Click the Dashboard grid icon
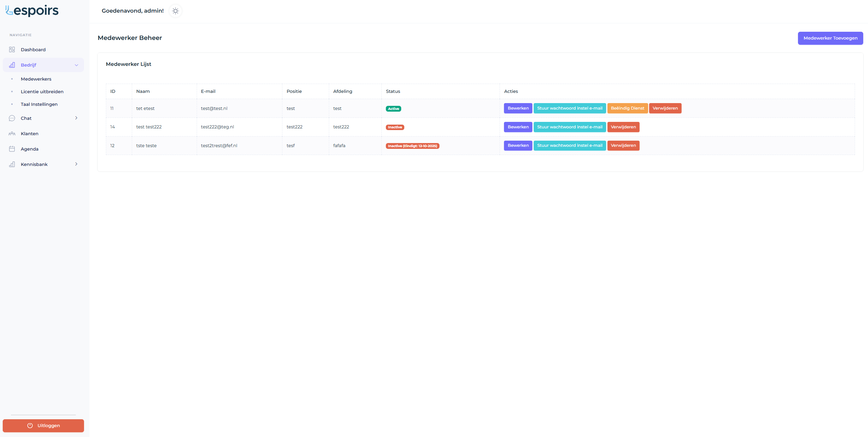Viewport: 868px width, 437px height. click(x=12, y=50)
